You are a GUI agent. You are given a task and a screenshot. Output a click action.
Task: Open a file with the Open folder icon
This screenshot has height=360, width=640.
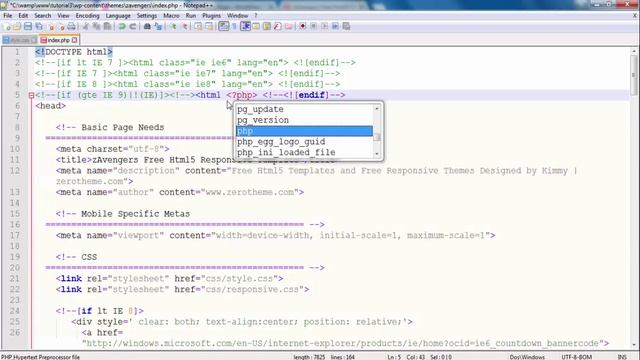(17, 27)
